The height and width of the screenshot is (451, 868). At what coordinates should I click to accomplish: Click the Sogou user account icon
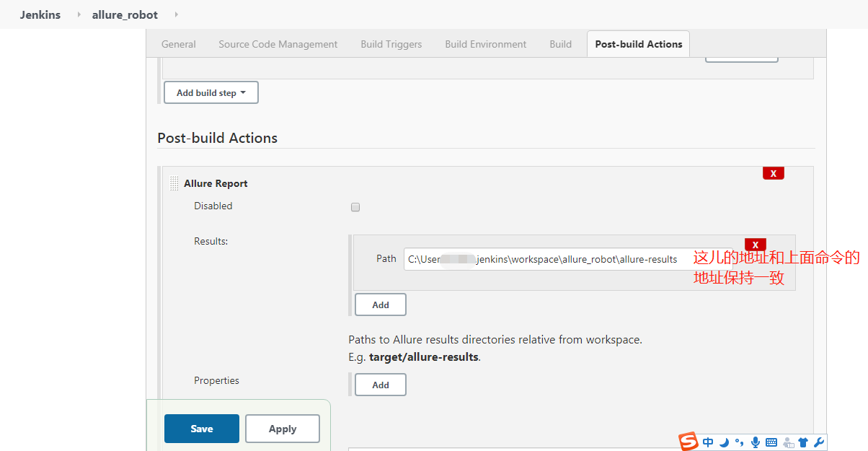pos(787,442)
